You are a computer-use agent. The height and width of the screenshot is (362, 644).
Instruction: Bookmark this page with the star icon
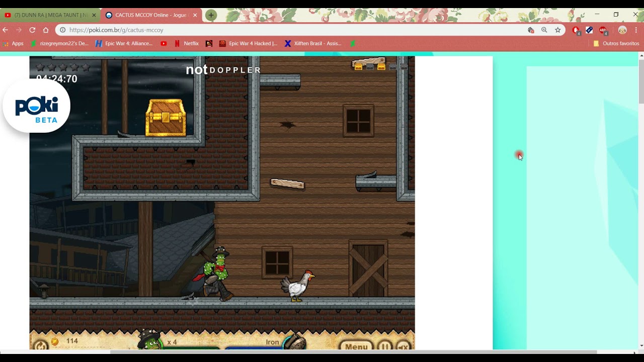pos(557,30)
